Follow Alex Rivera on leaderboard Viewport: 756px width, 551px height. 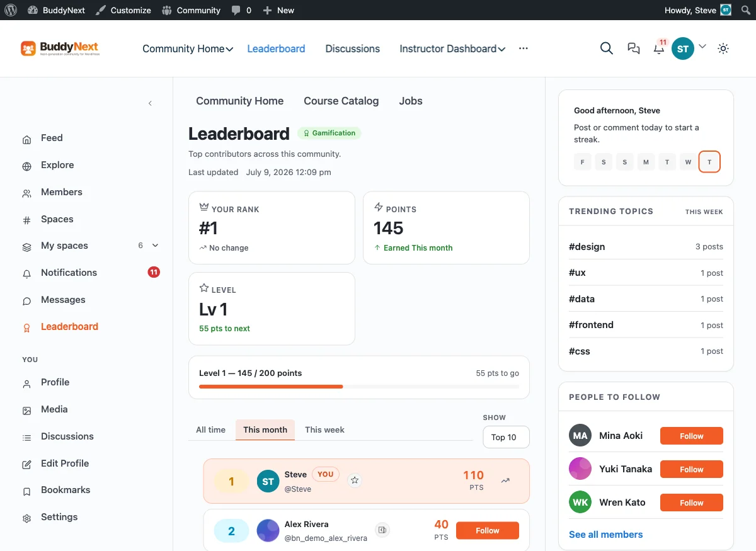click(x=488, y=530)
